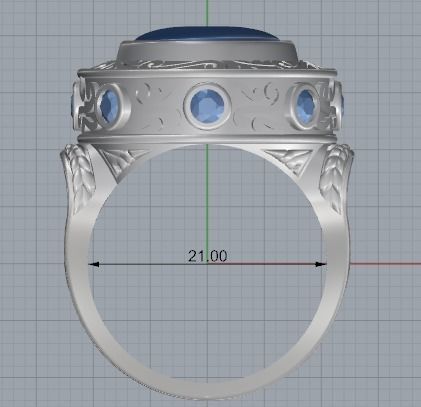
Task: Select the 21.00 dimension text
Action: coord(207,256)
